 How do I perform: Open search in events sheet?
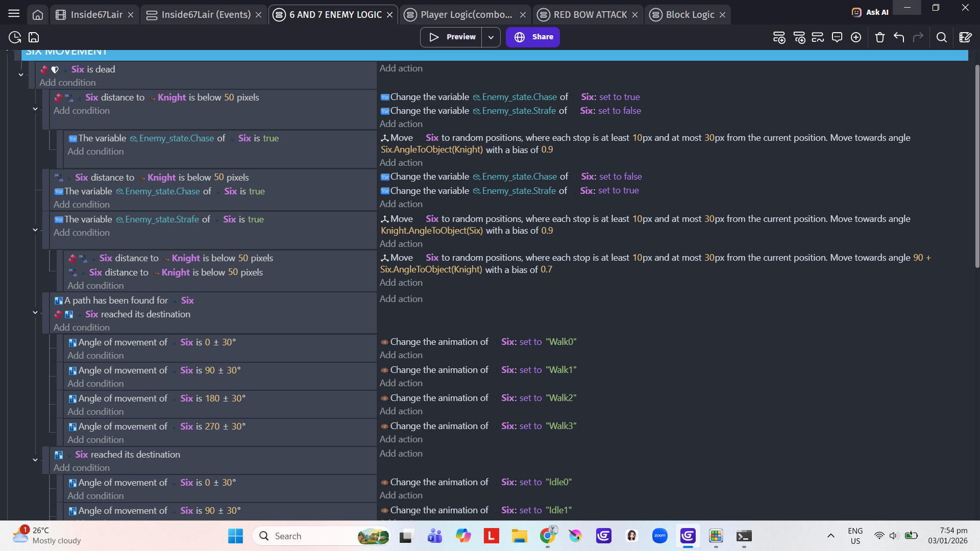pos(942,37)
